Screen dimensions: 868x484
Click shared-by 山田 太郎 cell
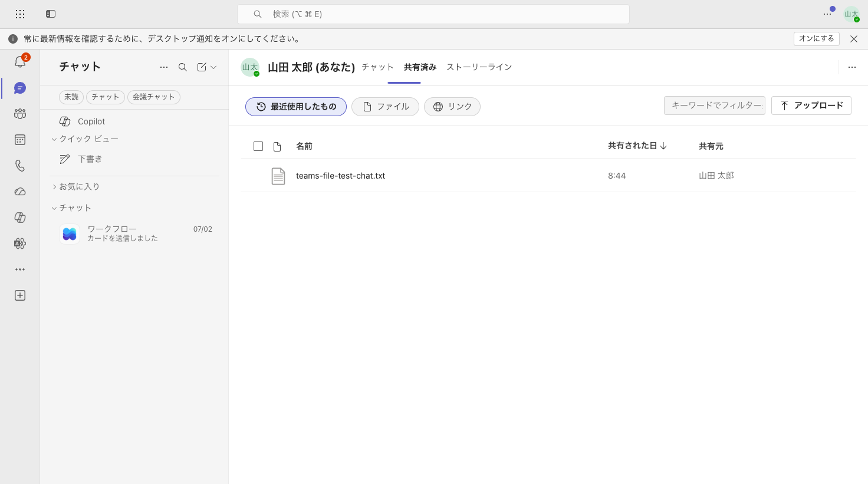[716, 176]
